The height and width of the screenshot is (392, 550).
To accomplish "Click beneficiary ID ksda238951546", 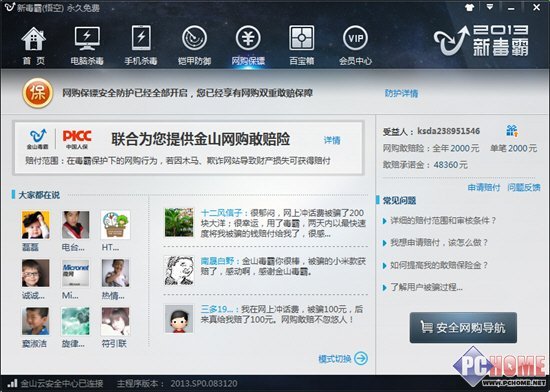I will (448, 131).
